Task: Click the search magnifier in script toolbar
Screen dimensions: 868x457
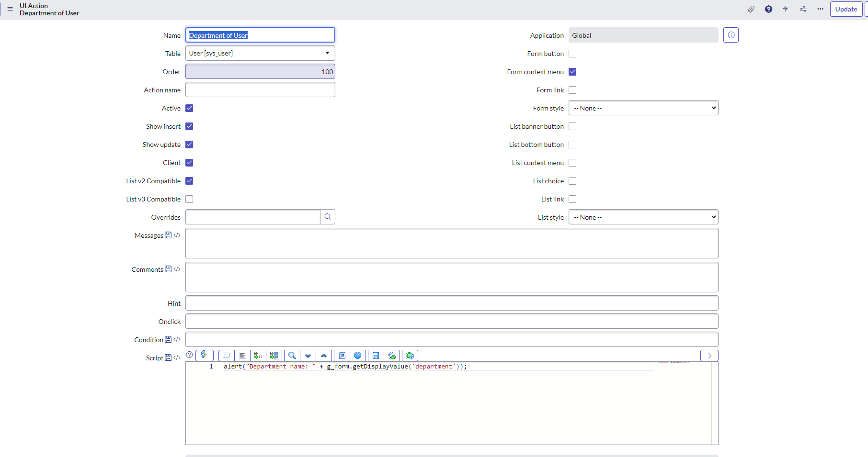Action: [x=292, y=356]
